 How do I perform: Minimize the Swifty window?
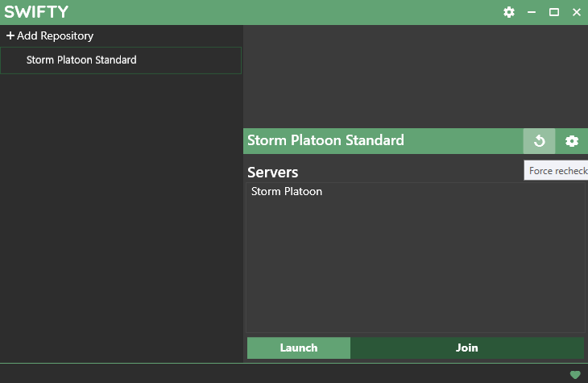coord(532,12)
